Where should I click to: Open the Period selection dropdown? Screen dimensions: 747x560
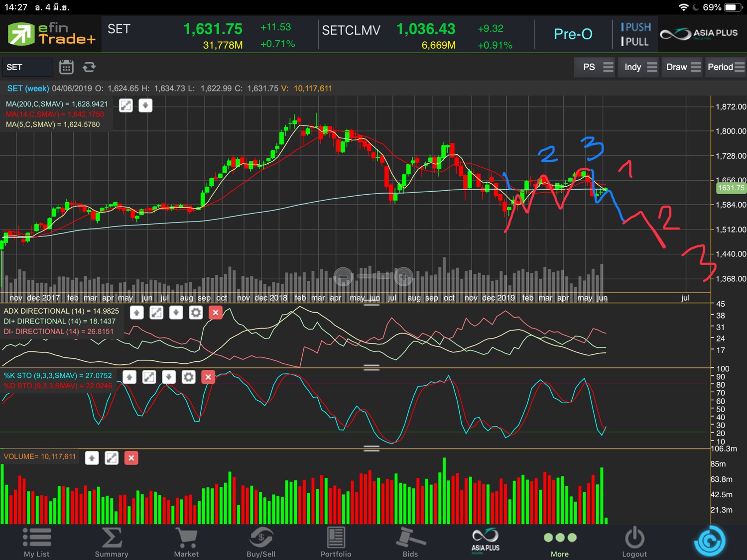click(726, 67)
